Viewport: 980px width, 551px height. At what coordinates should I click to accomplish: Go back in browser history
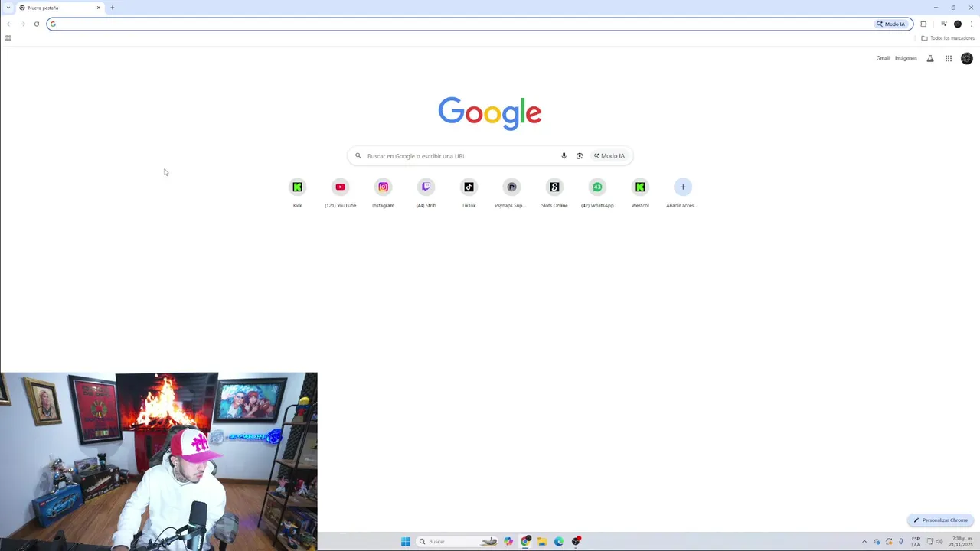point(9,24)
